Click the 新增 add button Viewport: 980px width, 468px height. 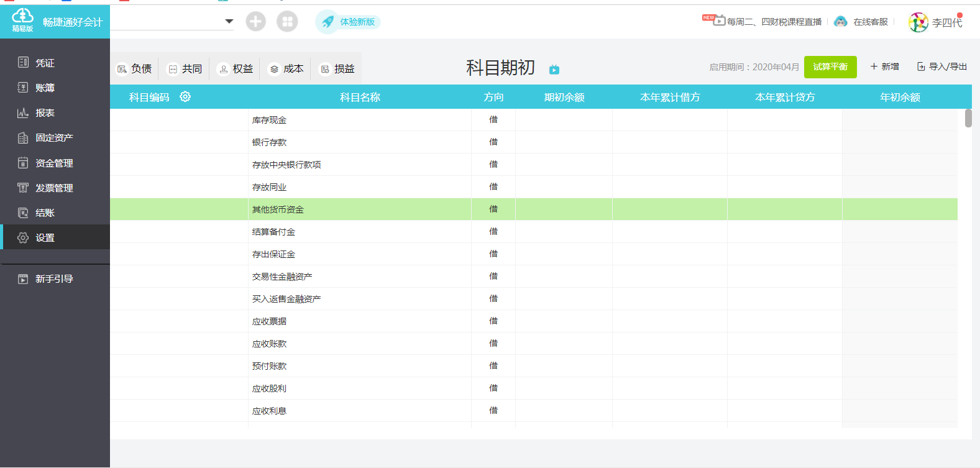(884, 67)
